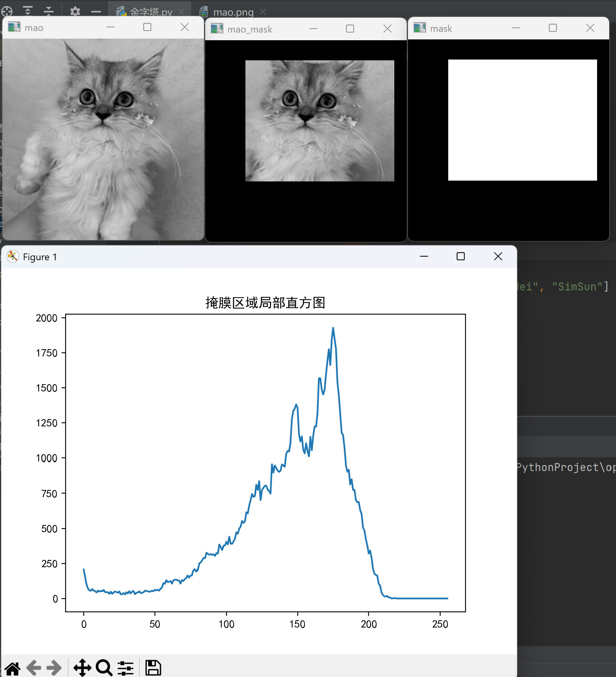Open the PyCharm panel settings gear
This screenshot has height=677, width=616.
(x=75, y=11)
